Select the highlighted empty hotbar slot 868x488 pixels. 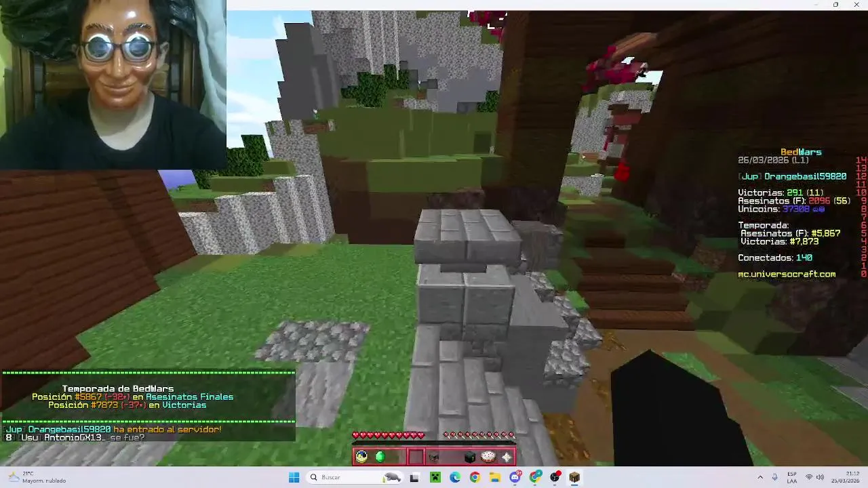pyautogui.click(x=416, y=457)
